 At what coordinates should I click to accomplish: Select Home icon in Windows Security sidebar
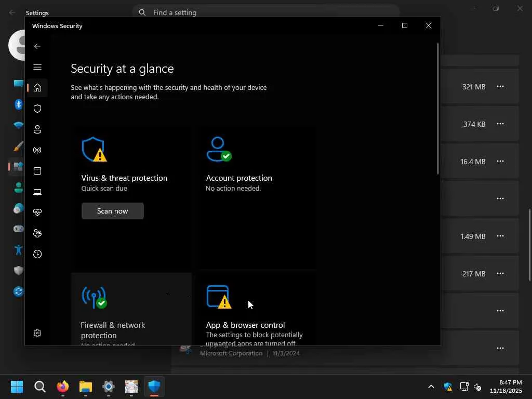(x=37, y=88)
